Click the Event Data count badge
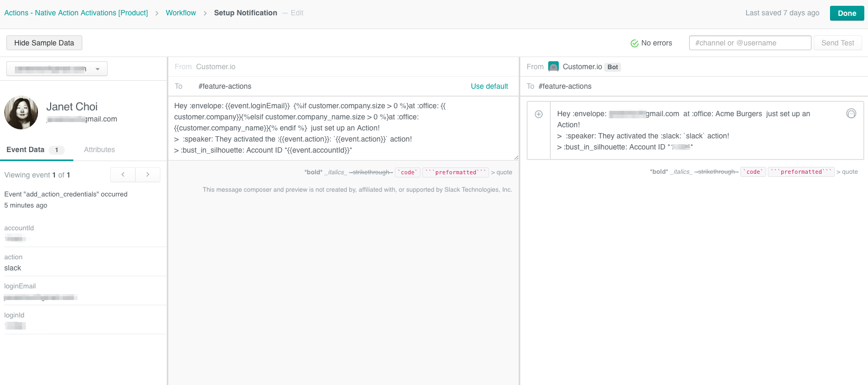The height and width of the screenshot is (385, 868). (56, 150)
